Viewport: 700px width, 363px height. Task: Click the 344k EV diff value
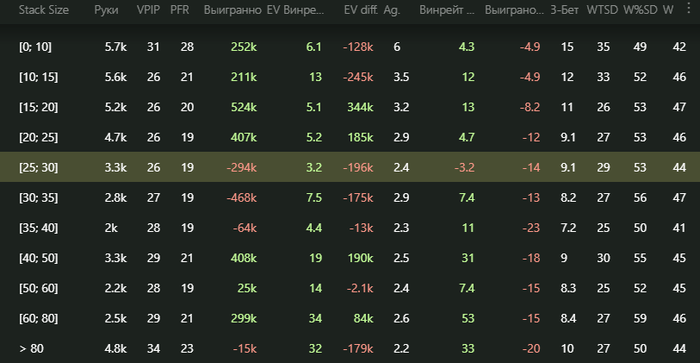(360, 107)
